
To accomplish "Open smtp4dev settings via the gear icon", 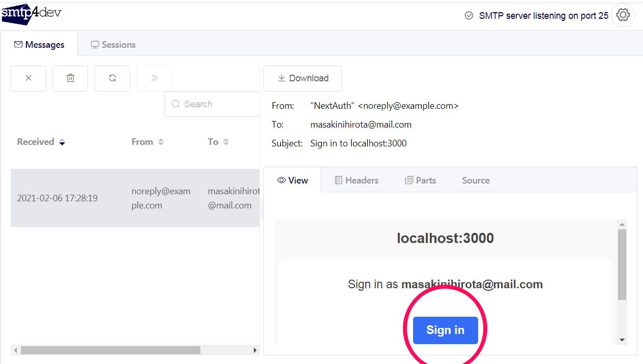I will tap(623, 15).
